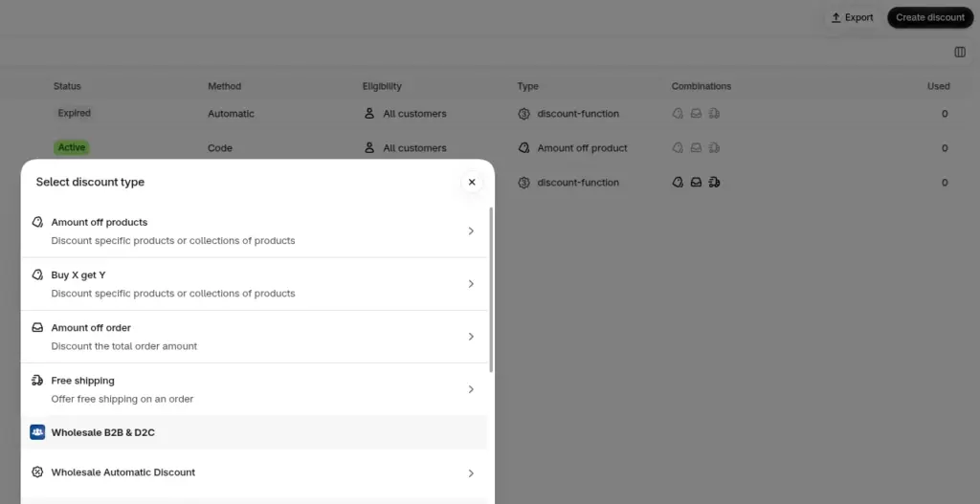Click Code method cell

(220, 148)
